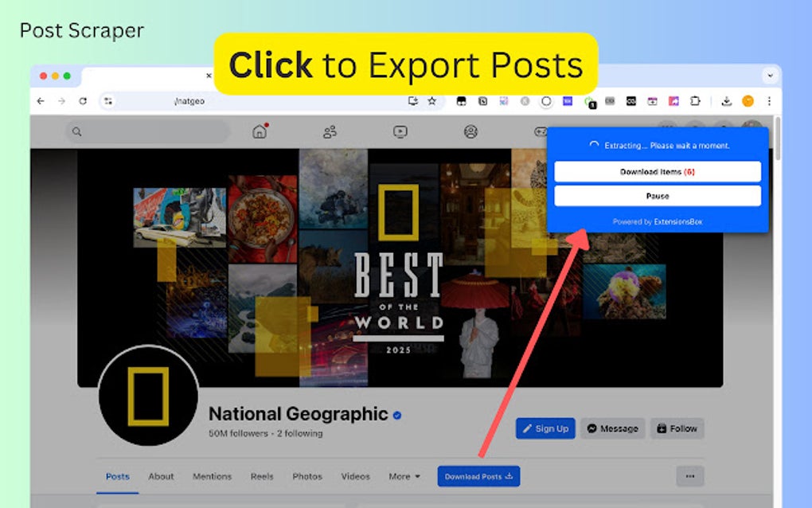Click the Download Posts button
The width and height of the screenshot is (812, 508).
click(478, 475)
